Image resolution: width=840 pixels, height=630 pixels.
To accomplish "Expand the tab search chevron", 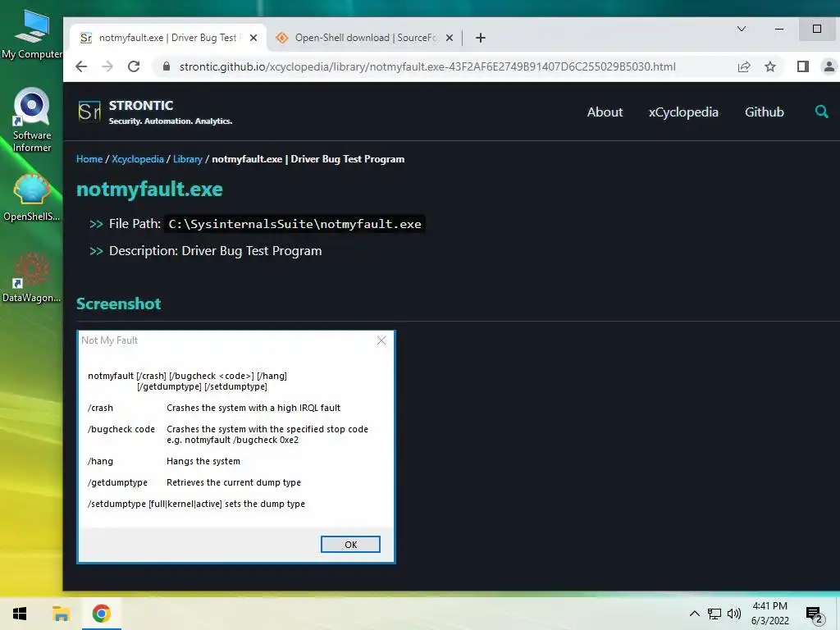I will click(742, 29).
